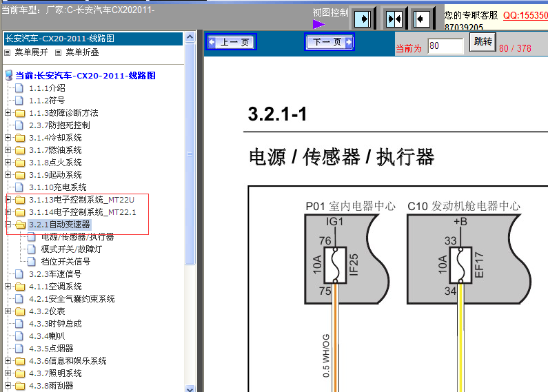Click the folder icon of 4.1.1空调系统
The width and height of the screenshot is (548, 392).
pos(20,287)
